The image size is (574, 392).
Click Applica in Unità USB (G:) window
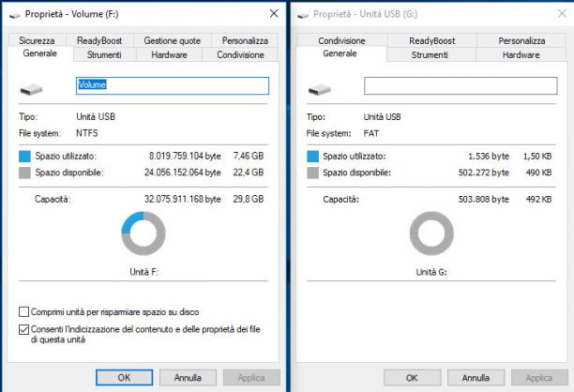pyautogui.click(x=539, y=377)
